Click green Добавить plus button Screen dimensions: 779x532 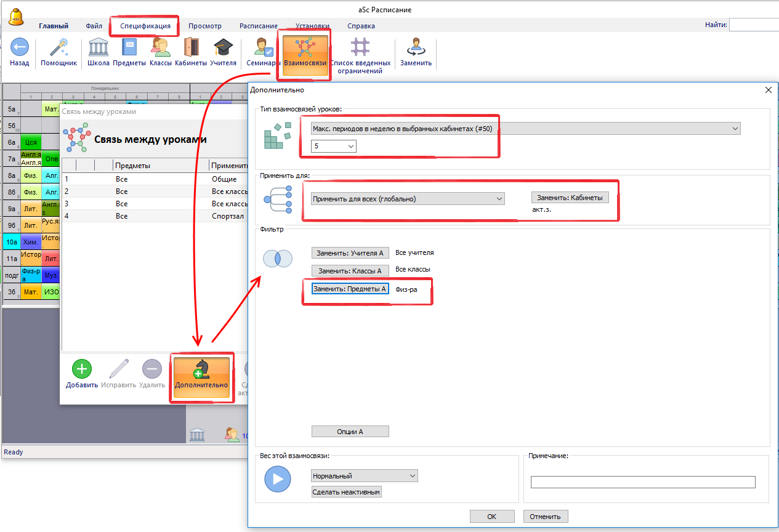tap(82, 369)
